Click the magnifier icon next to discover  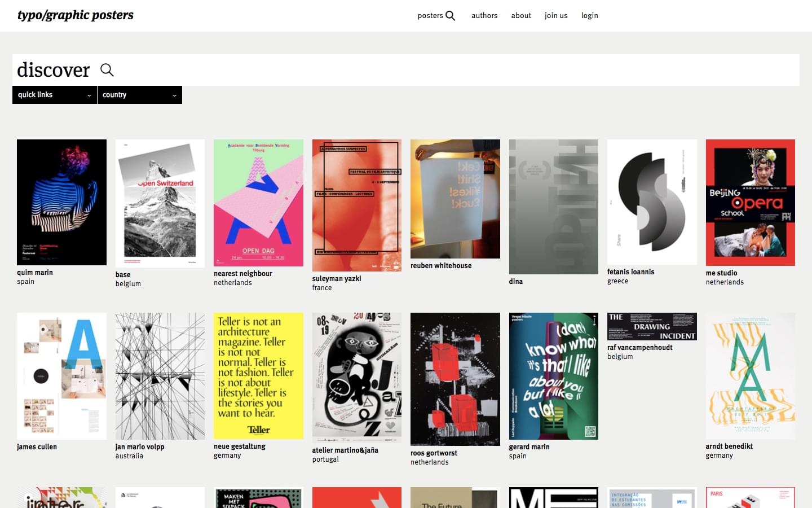pos(107,70)
